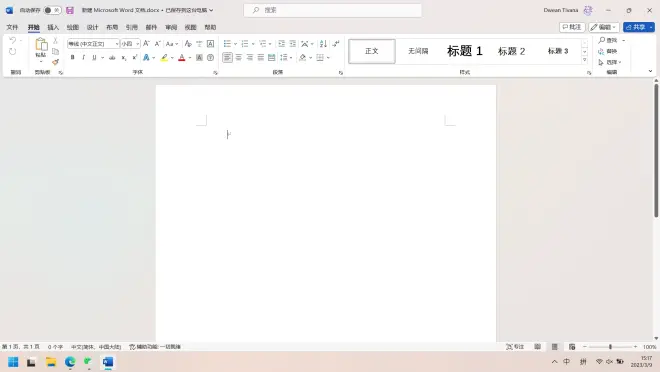The width and height of the screenshot is (660, 372).
Task: Click the Character Border (boxed A) icon
Action: point(210,43)
